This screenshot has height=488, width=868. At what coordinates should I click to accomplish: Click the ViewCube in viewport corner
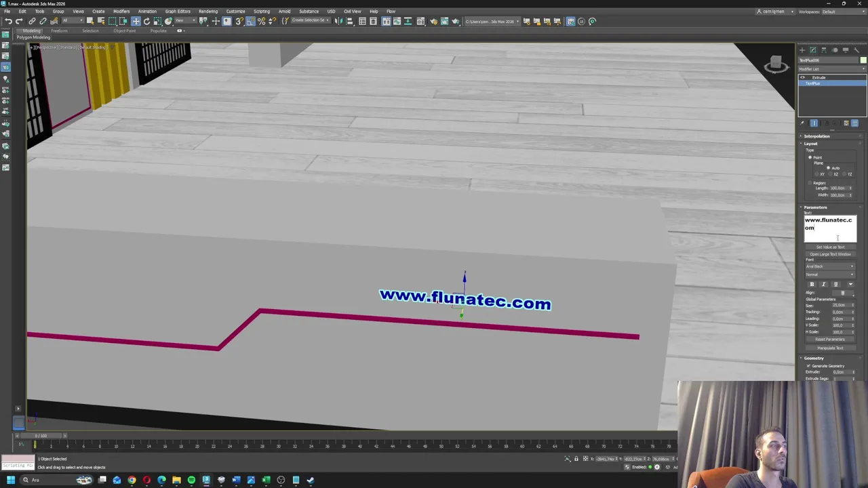(776, 64)
